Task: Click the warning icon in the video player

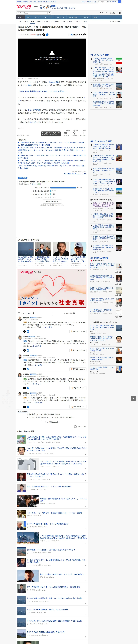Action: tap(52, 53)
